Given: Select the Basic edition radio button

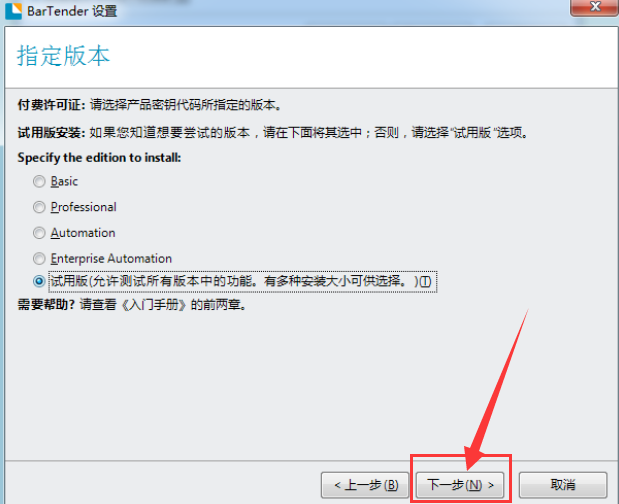Looking at the screenshot, I should click(39, 182).
